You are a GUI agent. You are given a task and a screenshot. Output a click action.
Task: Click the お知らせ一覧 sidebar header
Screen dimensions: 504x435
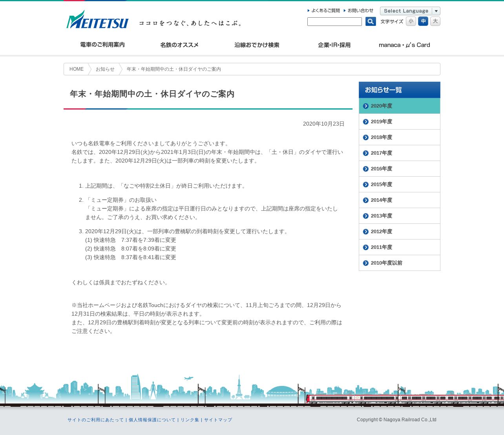click(x=400, y=90)
